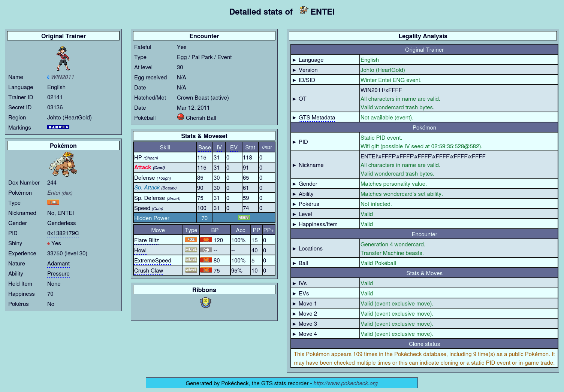Click the Clone status section header

pyautogui.click(x=424, y=344)
